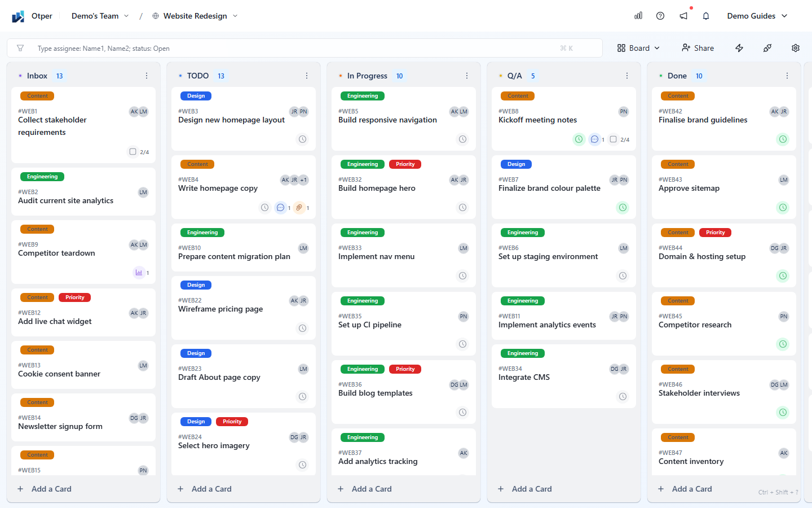Click checklist box on Collect stakeholder requirements
The width and height of the screenshot is (812, 508).
[133, 152]
